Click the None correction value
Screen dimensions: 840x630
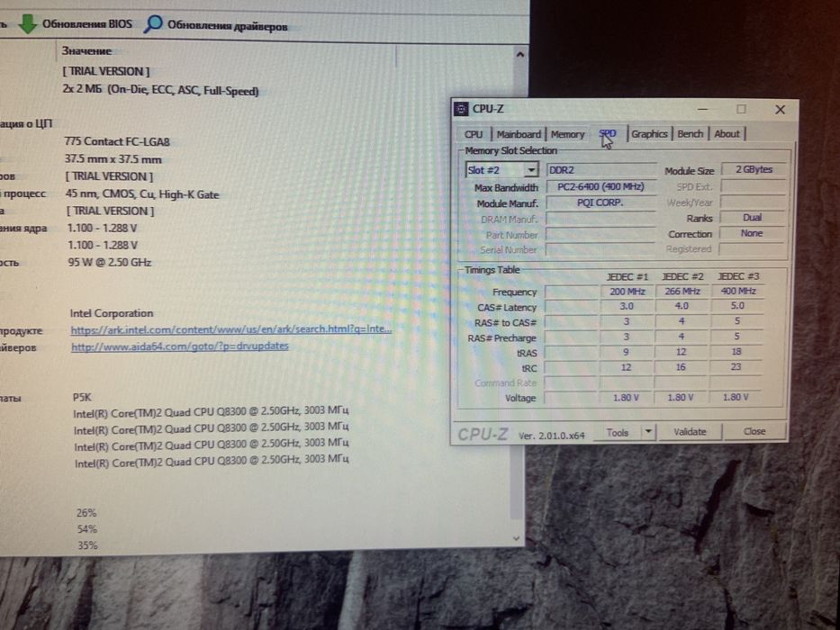click(x=752, y=233)
